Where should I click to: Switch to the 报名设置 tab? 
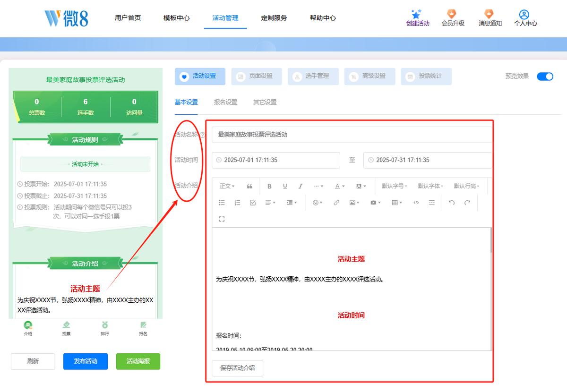tap(225, 102)
